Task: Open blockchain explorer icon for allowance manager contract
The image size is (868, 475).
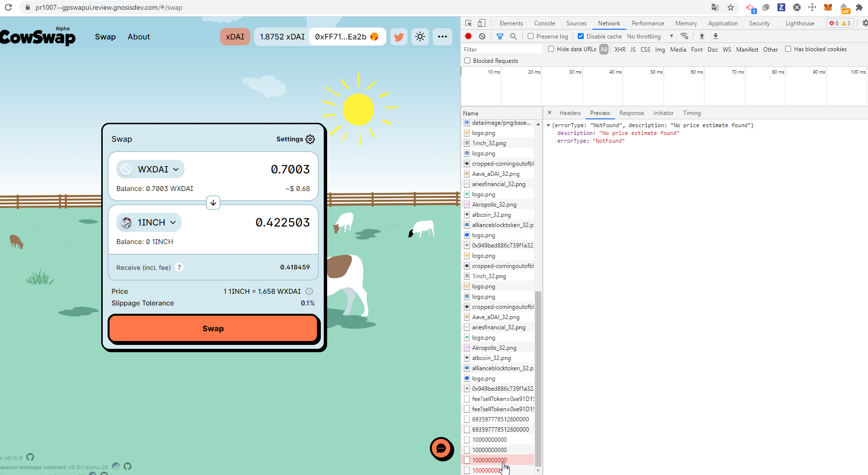Action: 116,466
